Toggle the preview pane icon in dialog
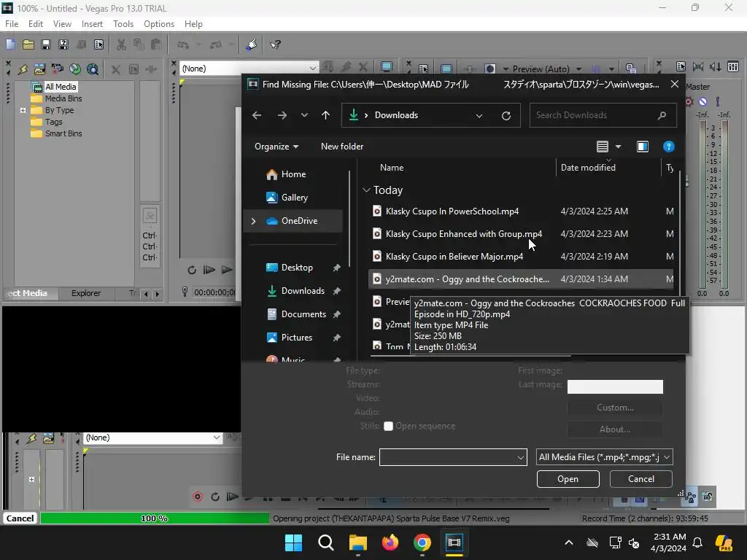Viewport: 747px width, 560px height. (643, 147)
